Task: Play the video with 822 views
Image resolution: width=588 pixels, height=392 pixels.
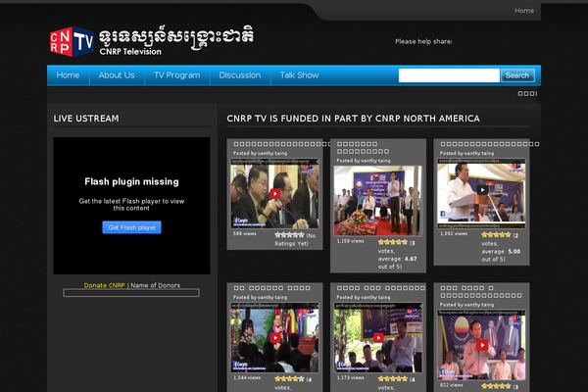Action: click(x=481, y=345)
